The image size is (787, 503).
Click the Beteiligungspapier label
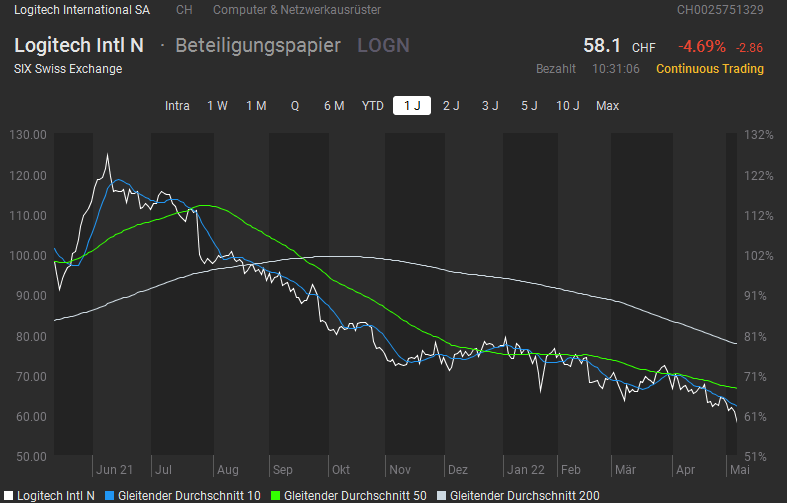coord(258,46)
